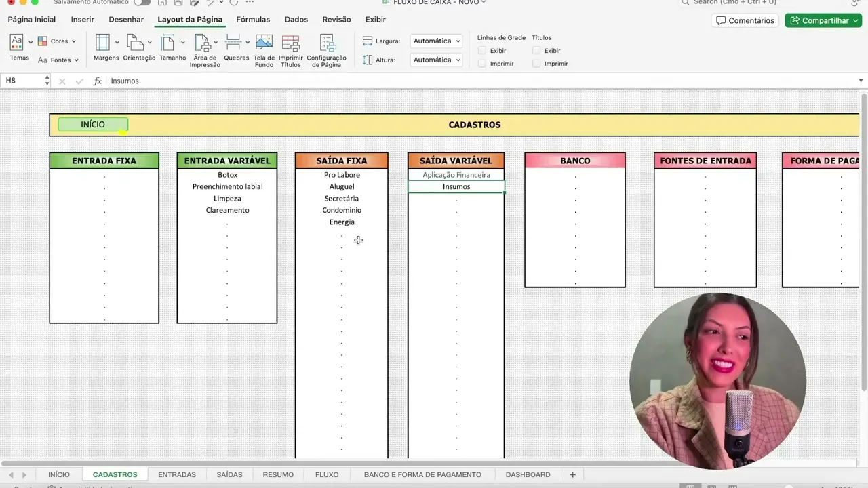
Task: Select the Clareamento cell
Action: click(227, 210)
